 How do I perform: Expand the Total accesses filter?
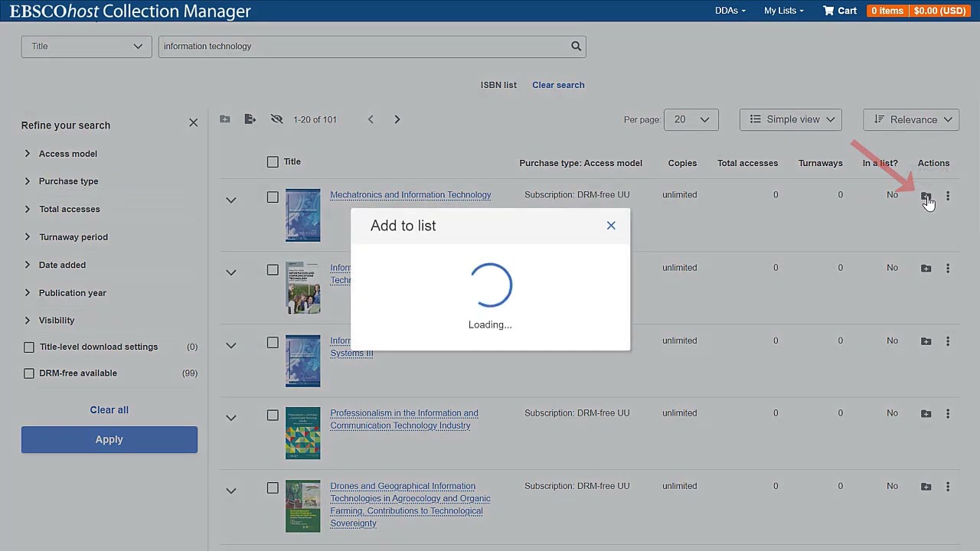[x=28, y=209]
